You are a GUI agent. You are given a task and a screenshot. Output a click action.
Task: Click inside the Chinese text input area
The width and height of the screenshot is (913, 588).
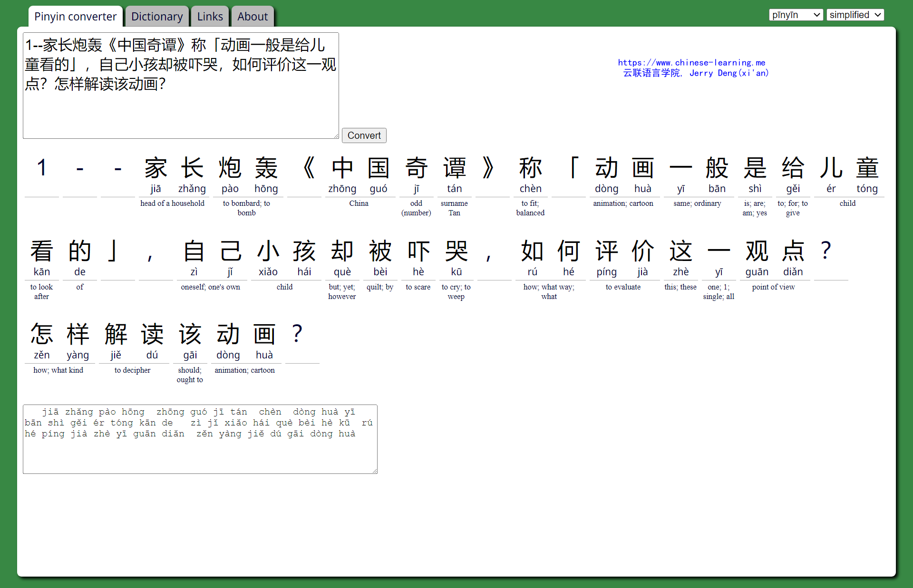tap(181, 86)
